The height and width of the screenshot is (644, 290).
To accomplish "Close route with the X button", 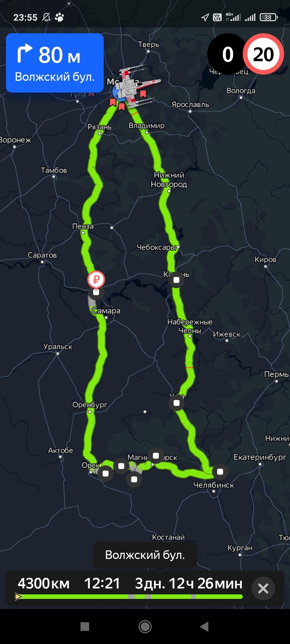I will tap(263, 588).
